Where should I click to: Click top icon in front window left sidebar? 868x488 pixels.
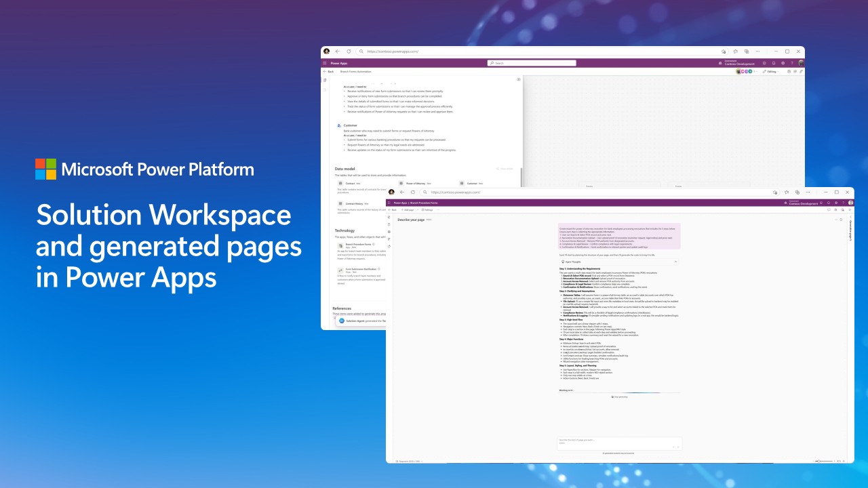(x=389, y=217)
